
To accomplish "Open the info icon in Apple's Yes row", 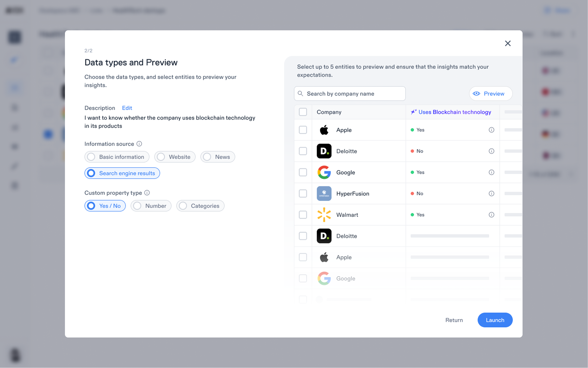I will (491, 130).
